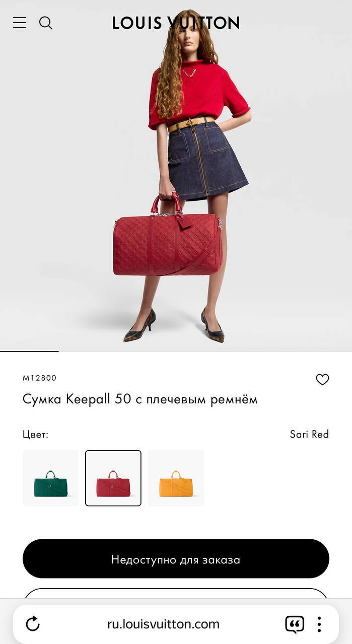Viewport: 352px width, 644px height.
Task: Tap the model photo of the red bag
Action: point(176,175)
